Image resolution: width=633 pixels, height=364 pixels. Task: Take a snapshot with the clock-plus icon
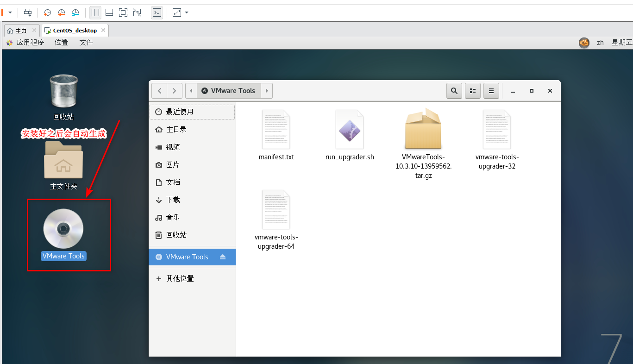pyautogui.click(x=47, y=13)
